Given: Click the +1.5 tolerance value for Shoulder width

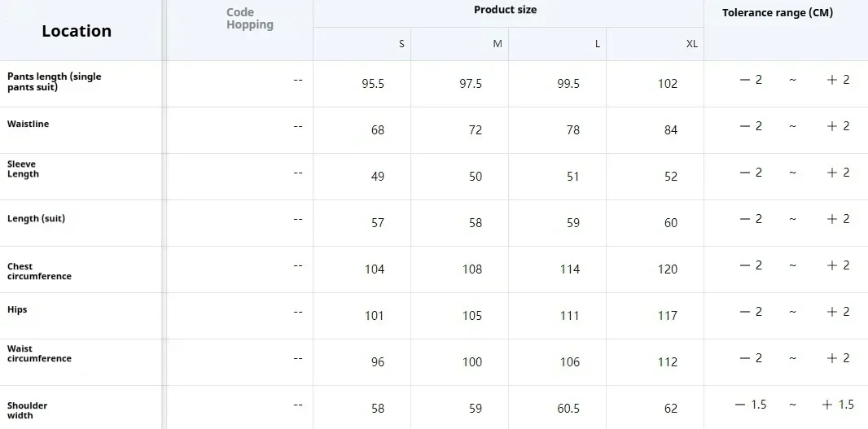Looking at the screenshot, I should [x=838, y=405].
